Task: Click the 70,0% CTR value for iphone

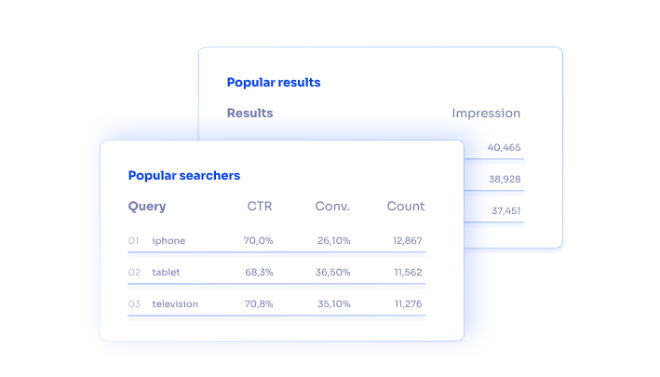Action: [258, 241]
